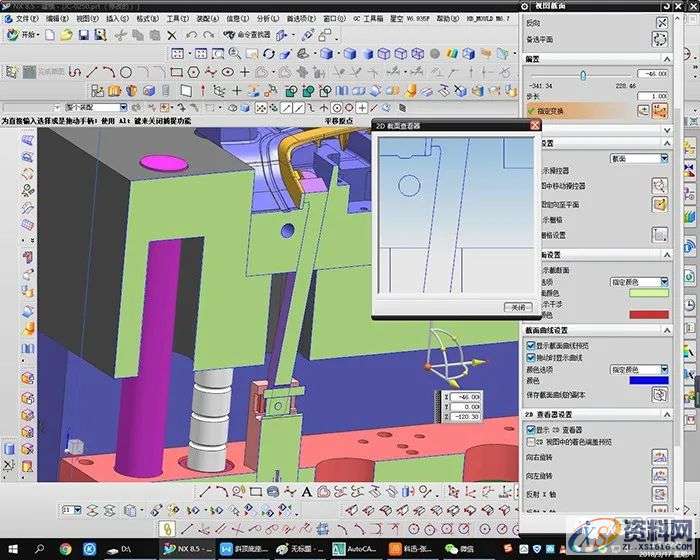
Task: Click the Start (开始) button in toolbar
Action: pyautogui.click(x=24, y=35)
